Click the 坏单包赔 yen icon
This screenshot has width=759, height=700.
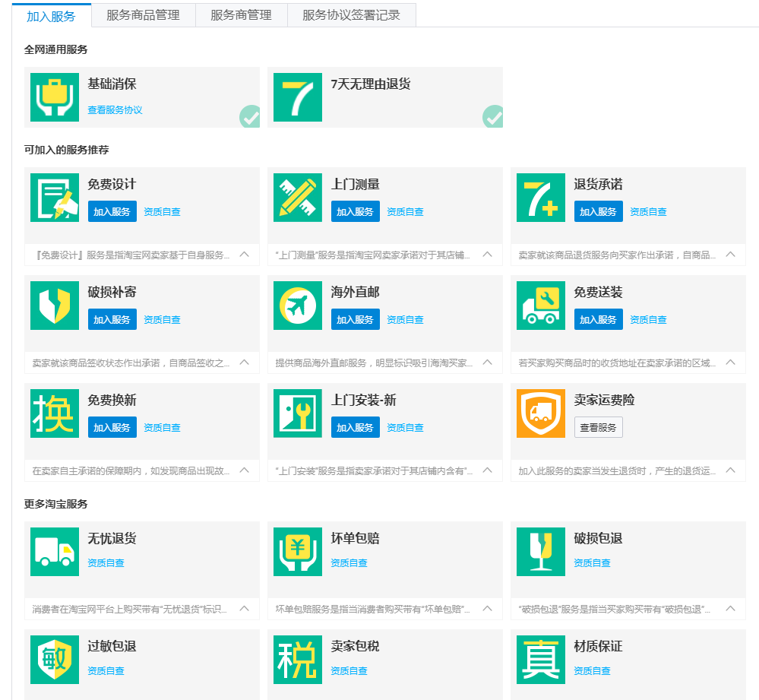pyautogui.click(x=298, y=552)
